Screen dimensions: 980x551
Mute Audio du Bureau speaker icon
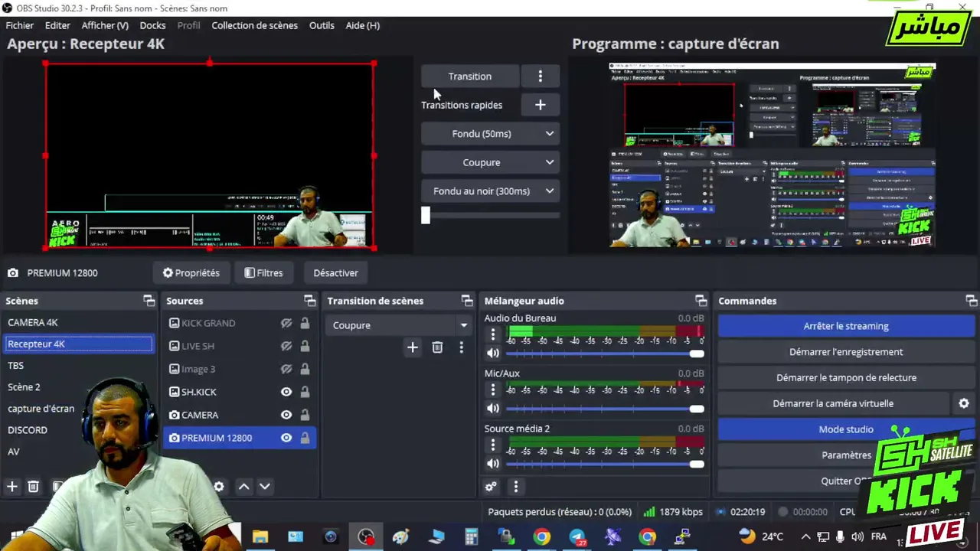click(493, 354)
